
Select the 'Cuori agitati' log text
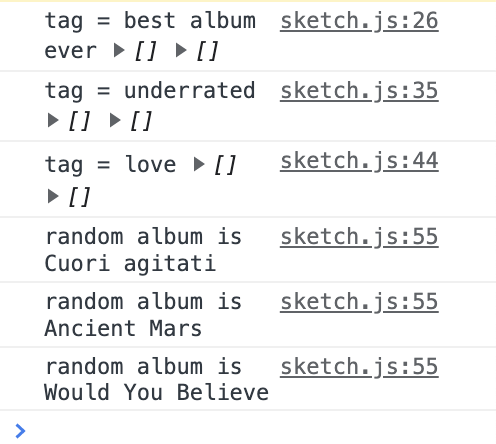pos(130,264)
